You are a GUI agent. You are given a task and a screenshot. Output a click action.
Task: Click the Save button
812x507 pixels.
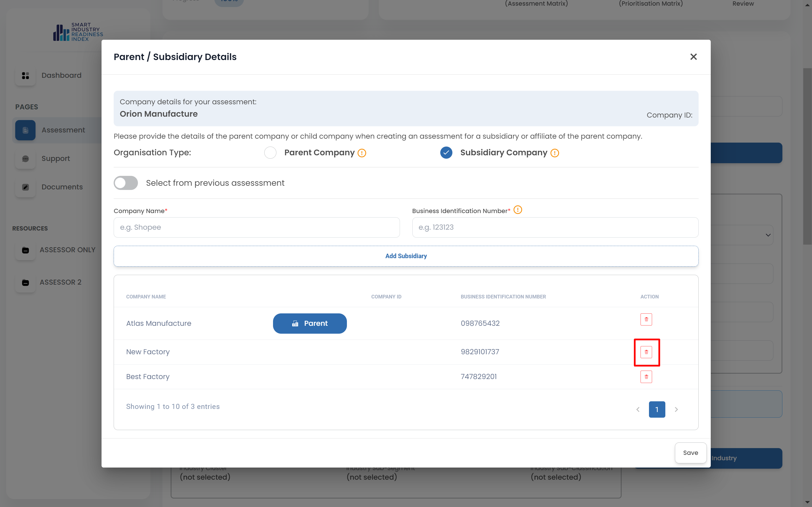coord(690,452)
